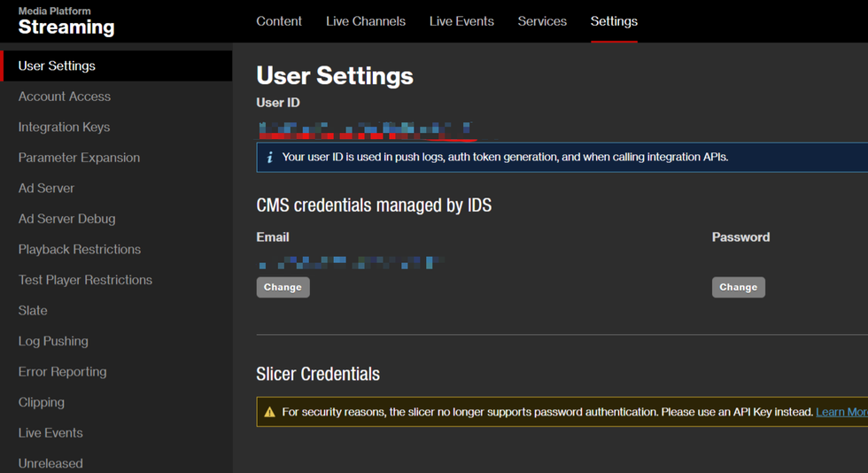Select Error Reporting in the left menu
The image size is (868, 473).
coord(62,372)
